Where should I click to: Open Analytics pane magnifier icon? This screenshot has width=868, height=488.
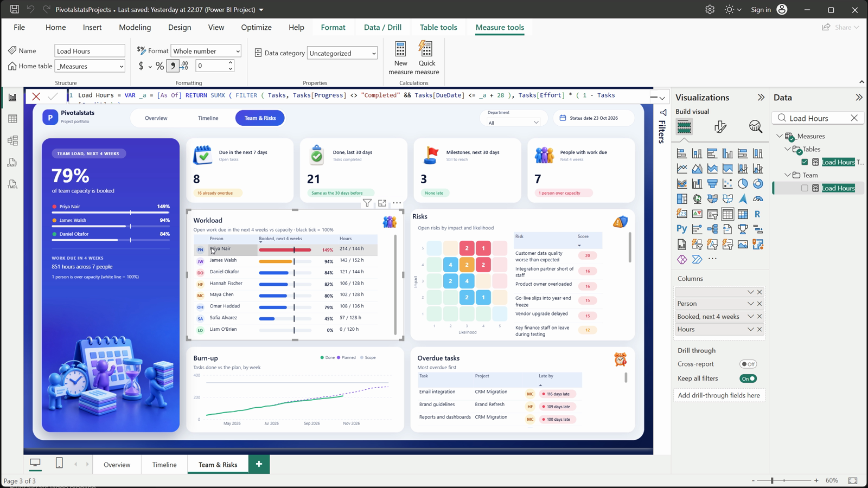click(x=755, y=126)
